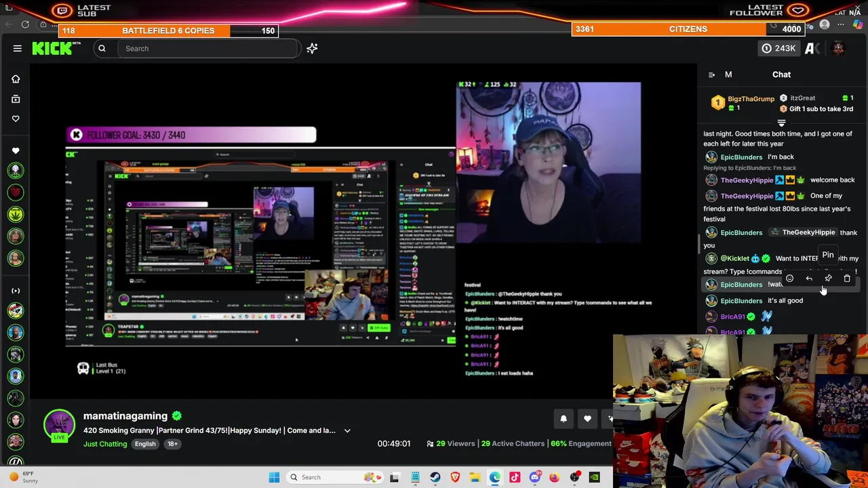Click EpicBlunders on the "it's all good" message

[x=741, y=301]
